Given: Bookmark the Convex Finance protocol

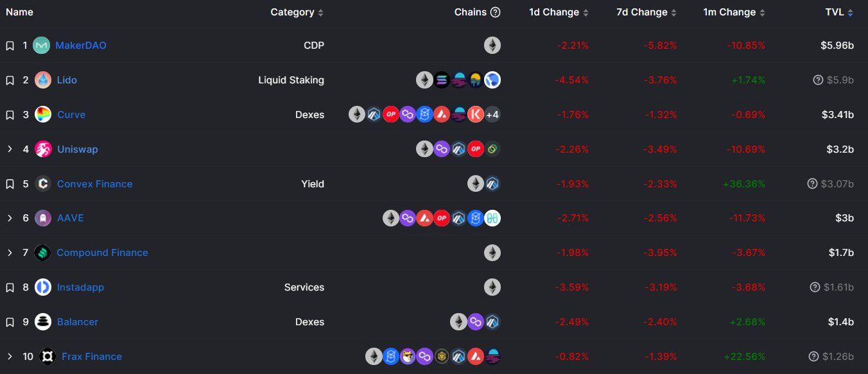Looking at the screenshot, I should point(10,184).
